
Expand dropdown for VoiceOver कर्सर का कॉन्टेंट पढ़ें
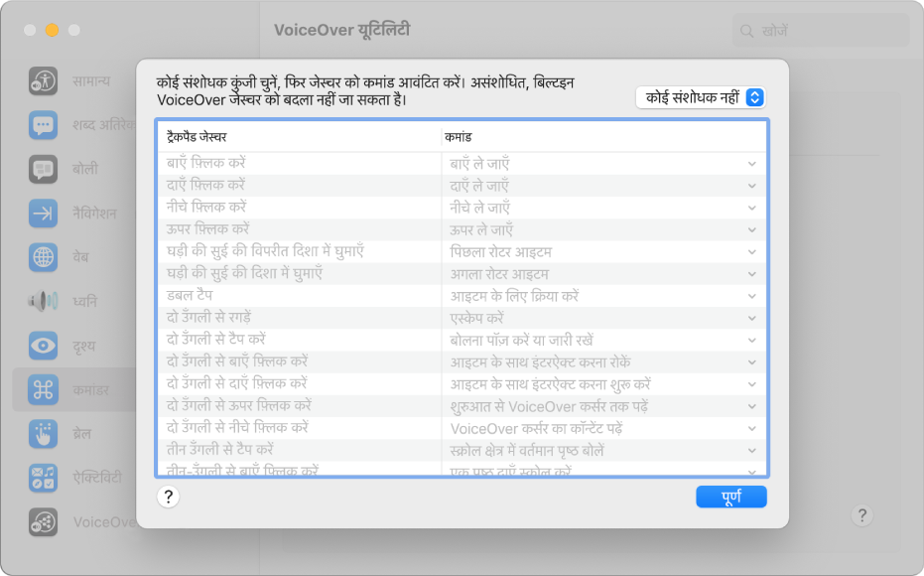click(752, 429)
